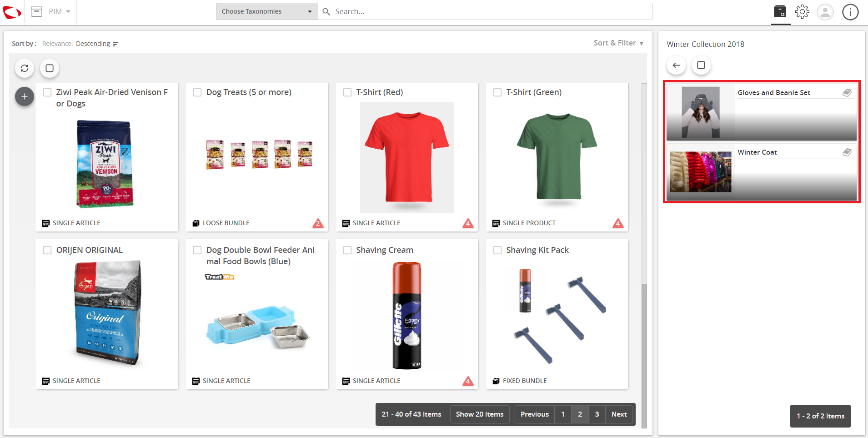The height and width of the screenshot is (438, 868).
Task: Open the Show 20 Items selector
Action: coord(480,414)
